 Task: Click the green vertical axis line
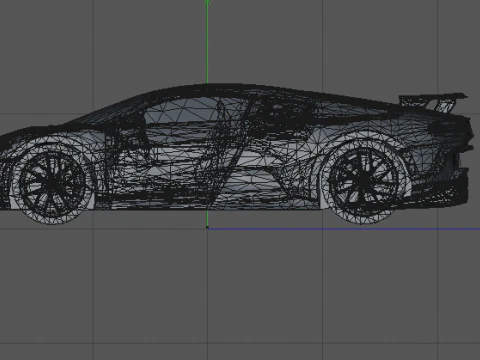(x=207, y=42)
